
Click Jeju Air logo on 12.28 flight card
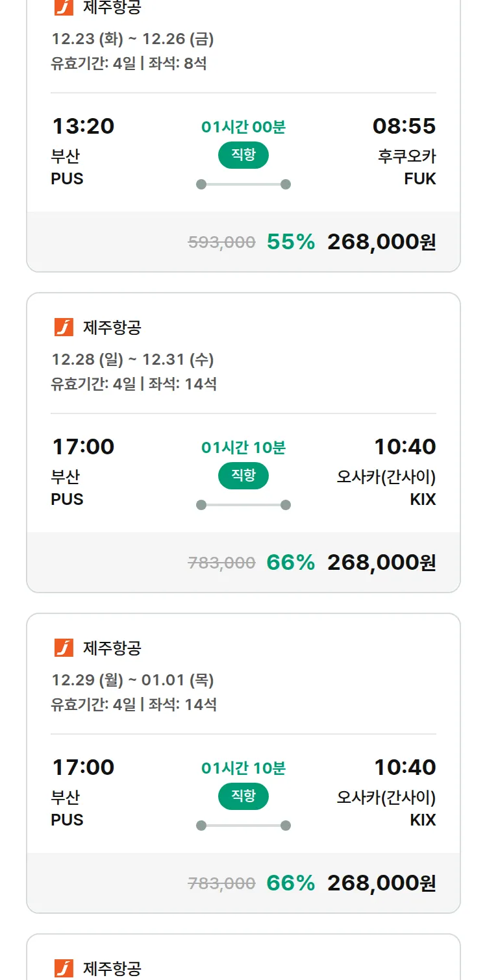(x=64, y=327)
